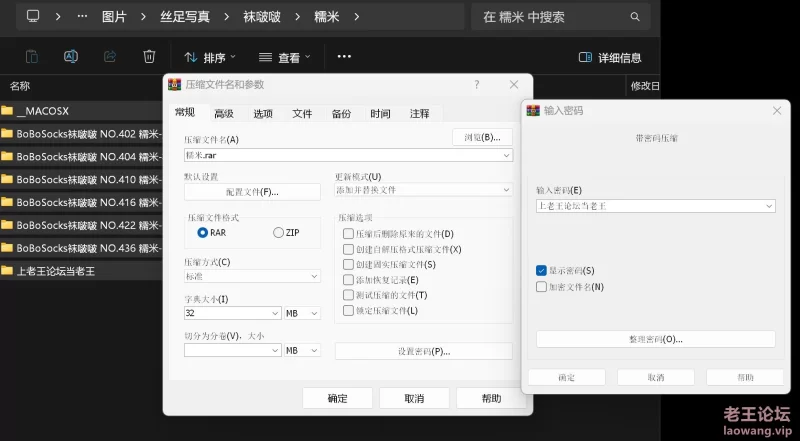Open the Backup (备份) tab
The image size is (800, 441).
(x=341, y=114)
